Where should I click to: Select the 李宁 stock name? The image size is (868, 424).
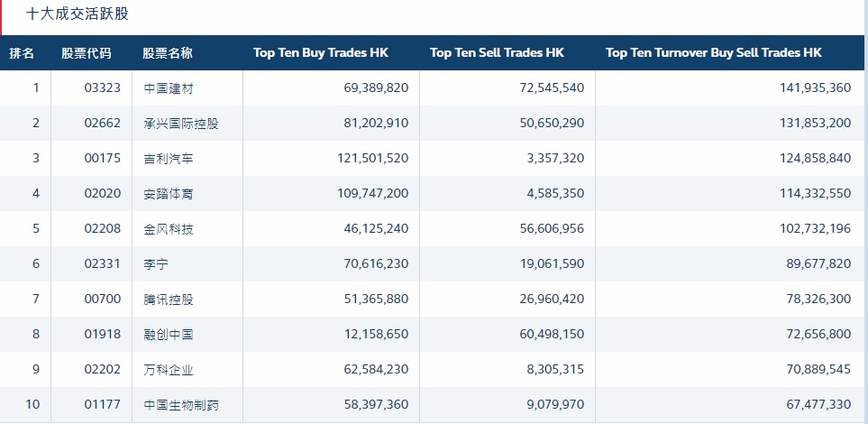coord(156,264)
